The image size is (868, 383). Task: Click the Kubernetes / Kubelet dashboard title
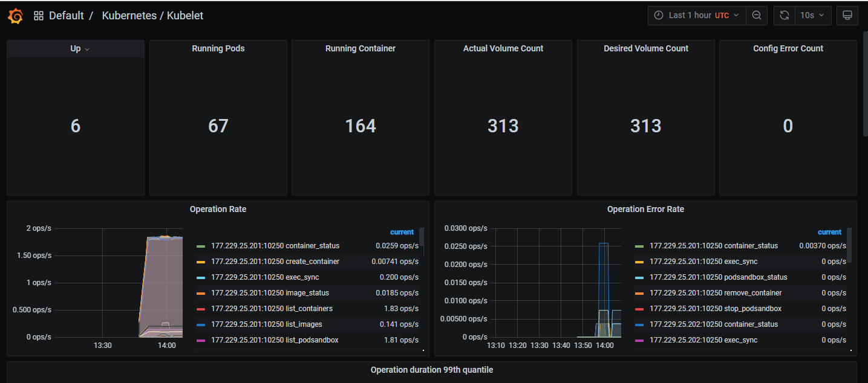point(152,16)
